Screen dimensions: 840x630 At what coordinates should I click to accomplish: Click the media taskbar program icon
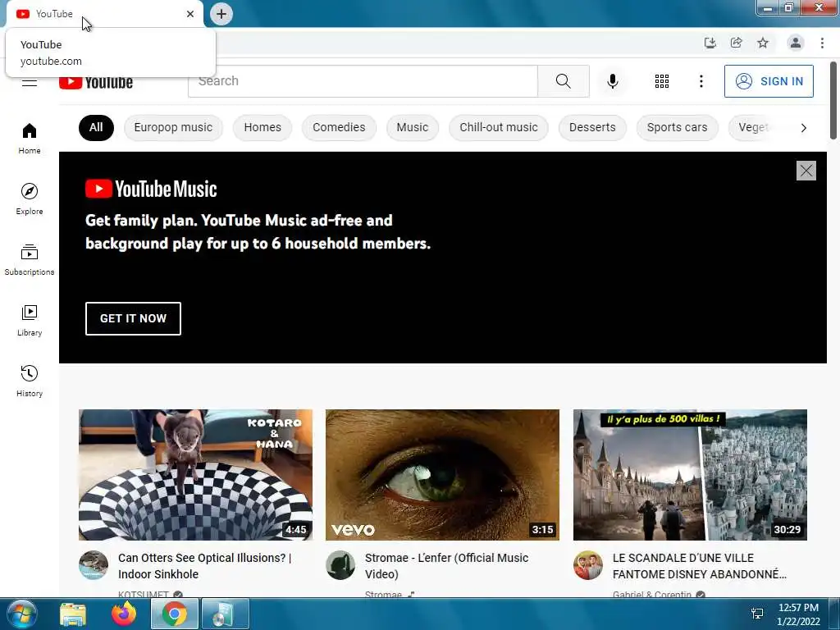point(225,614)
